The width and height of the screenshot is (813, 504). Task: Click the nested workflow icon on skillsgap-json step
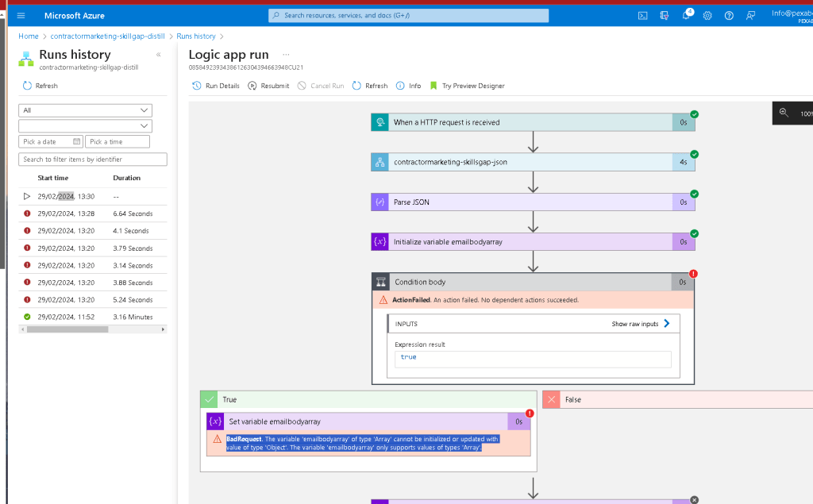(380, 162)
